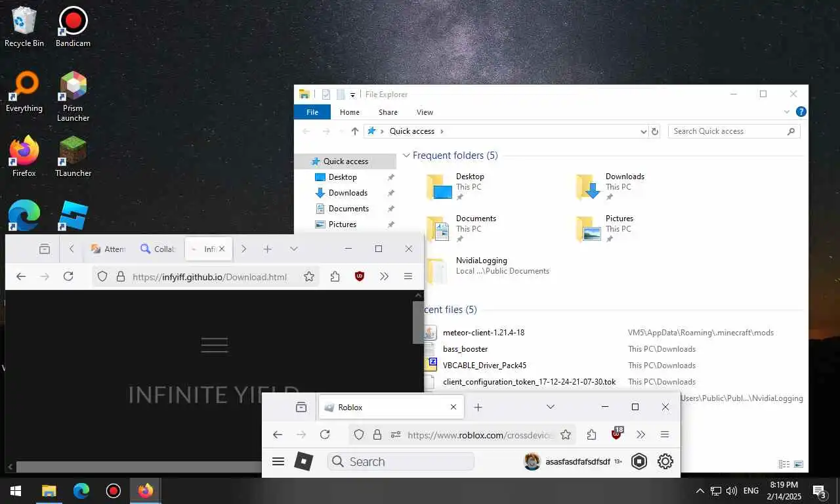840x504 pixels.
Task: Collapse the Frequent folders group
Action: click(x=407, y=156)
